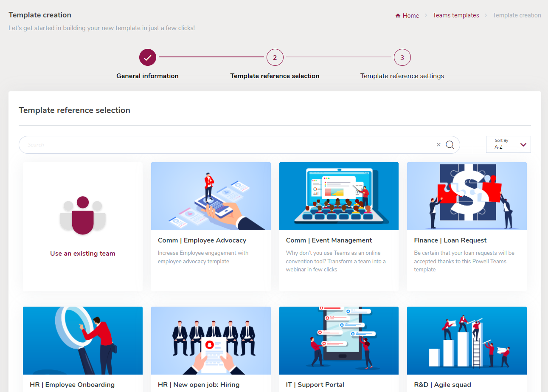Viewport: 548px width, 392px height.
Task: Click the Template creation breadcrumb text
Action: coord(517,15)
